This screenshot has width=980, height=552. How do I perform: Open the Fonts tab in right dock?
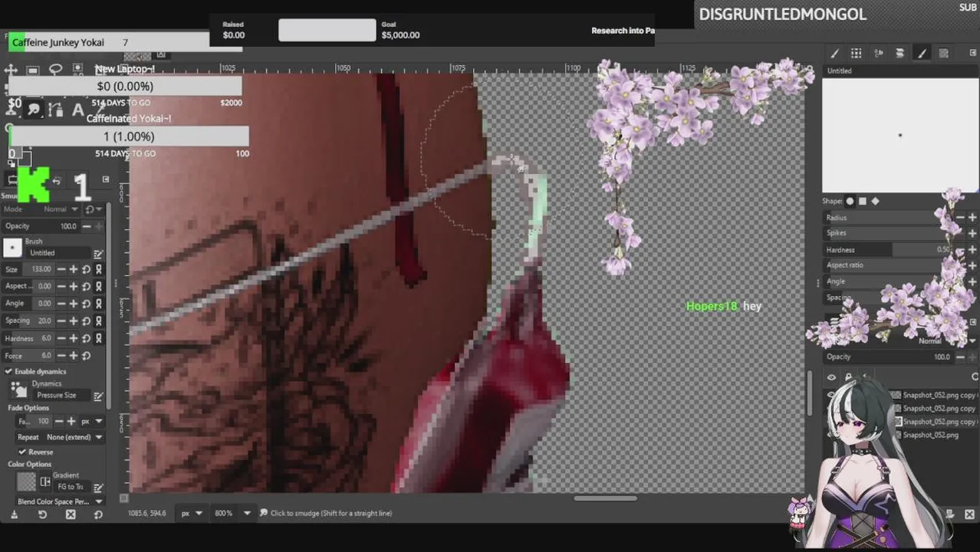point(878,53)
